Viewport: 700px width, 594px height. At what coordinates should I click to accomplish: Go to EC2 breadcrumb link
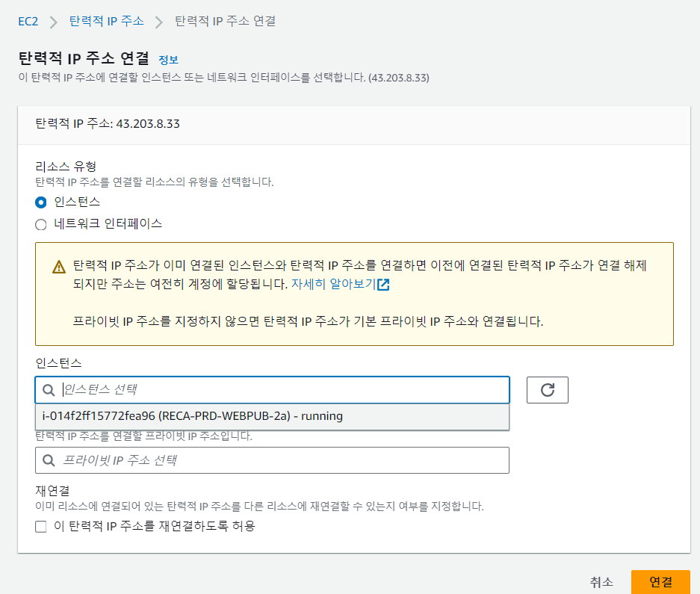click(x=28, y=22)
